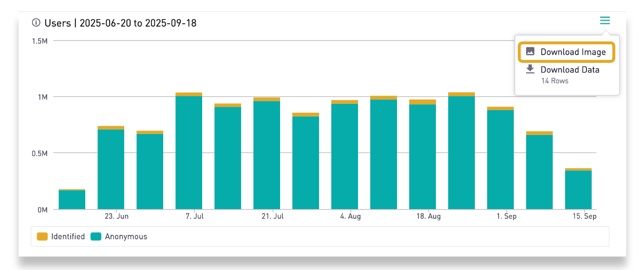
Task: Click the download arrow icon beside Download Data
Action: [530, 70]
